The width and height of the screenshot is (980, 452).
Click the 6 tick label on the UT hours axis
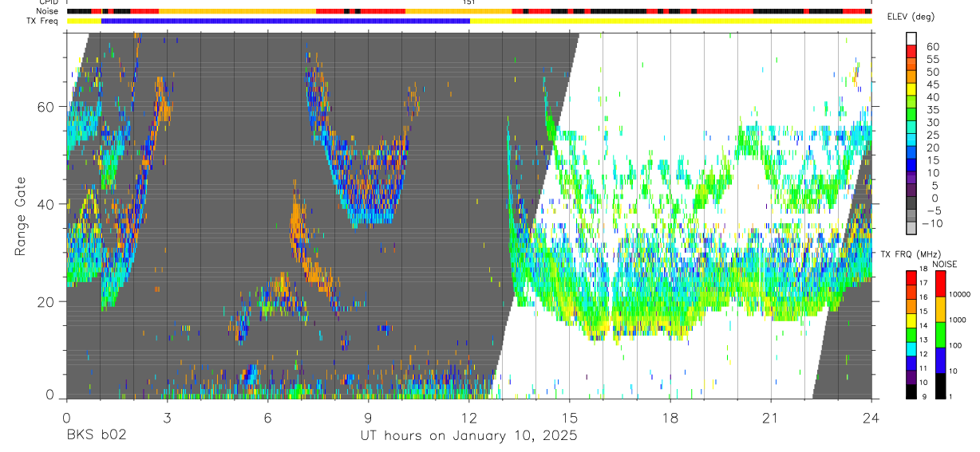(267, 417)
